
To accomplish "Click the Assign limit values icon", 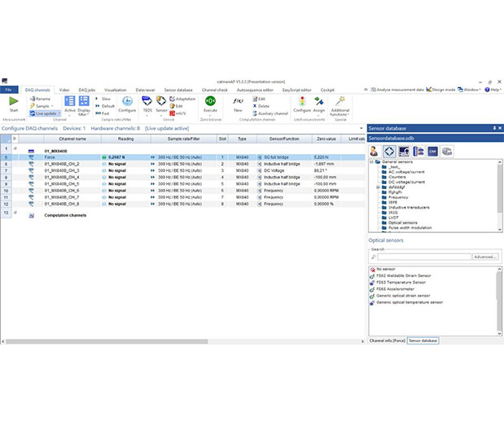I will 319,101.
